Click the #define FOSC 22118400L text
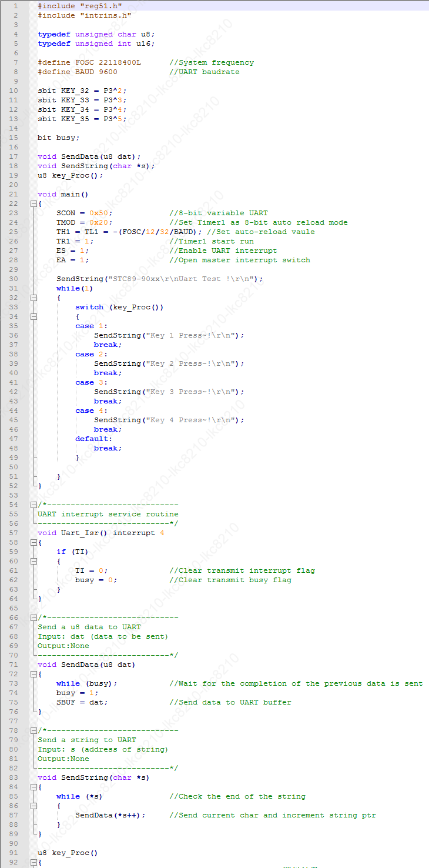 click(89, 62)
